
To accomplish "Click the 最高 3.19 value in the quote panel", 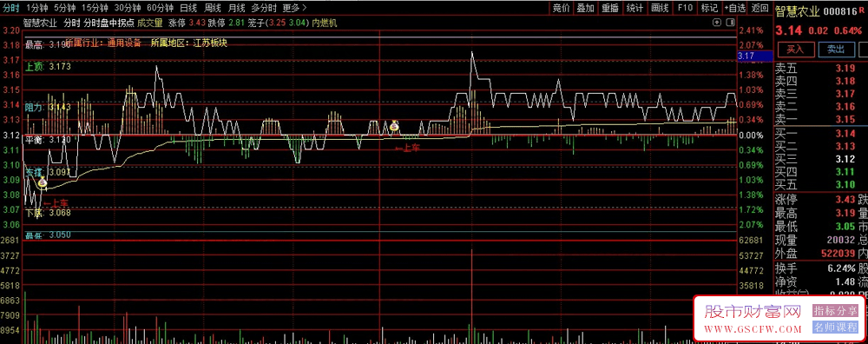I will pyautogui.click(x=845, y=213).
